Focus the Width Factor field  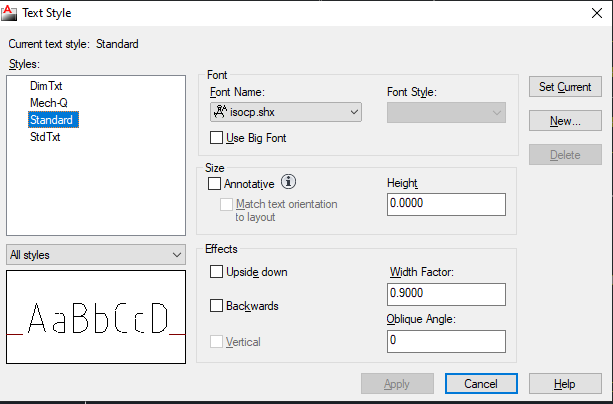tap(445, 293)
